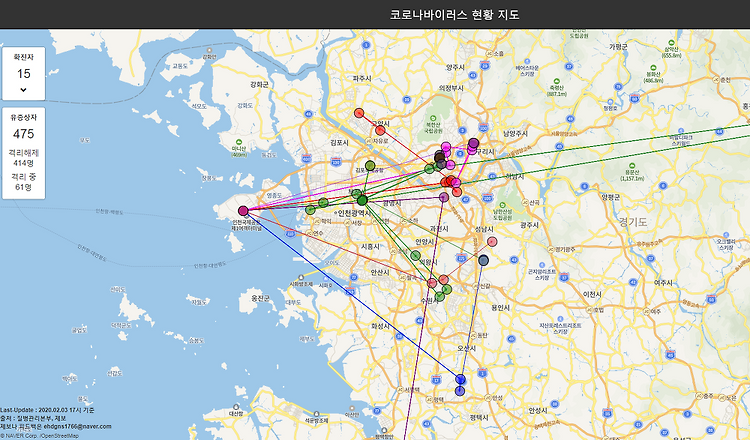The height and width of the screenshot is (440, 750).
Task: Click the 마니산 mountain icon
Action: [239, 143]
